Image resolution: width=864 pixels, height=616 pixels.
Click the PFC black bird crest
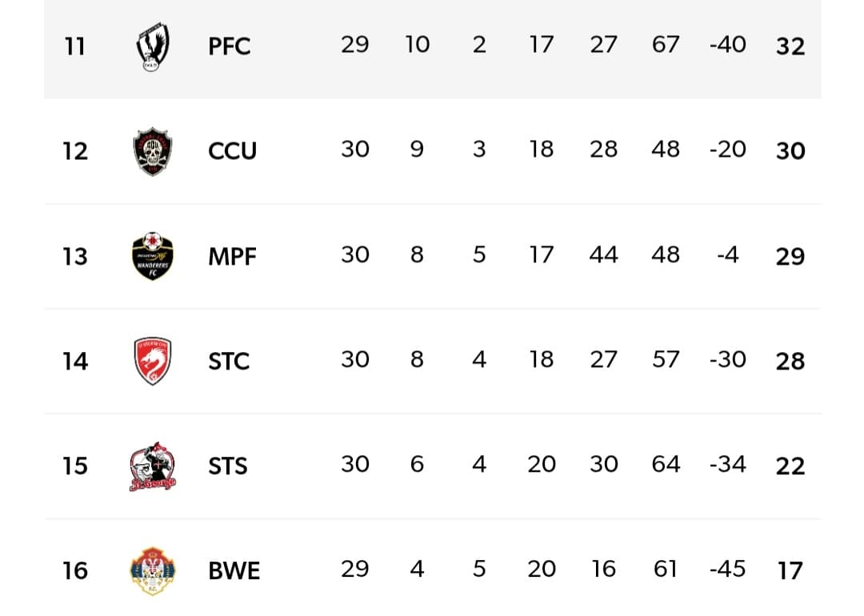152,46
